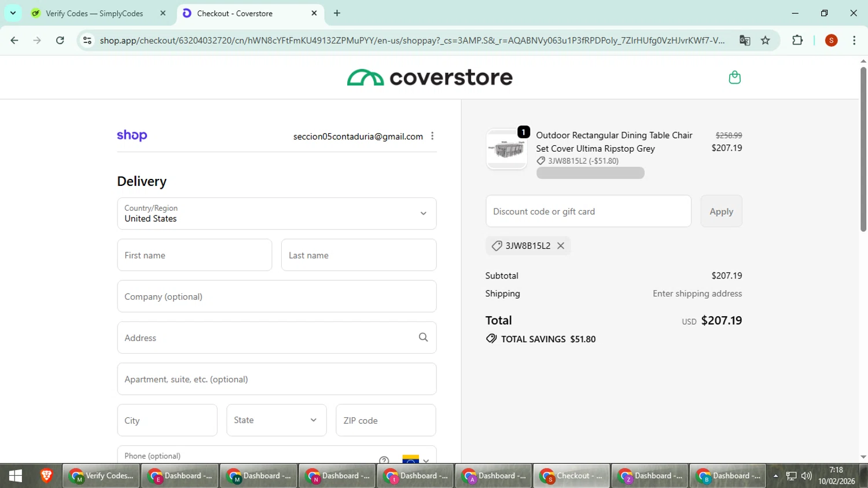
Task: Open the taskbar clock and date
Action: (836, 476)
